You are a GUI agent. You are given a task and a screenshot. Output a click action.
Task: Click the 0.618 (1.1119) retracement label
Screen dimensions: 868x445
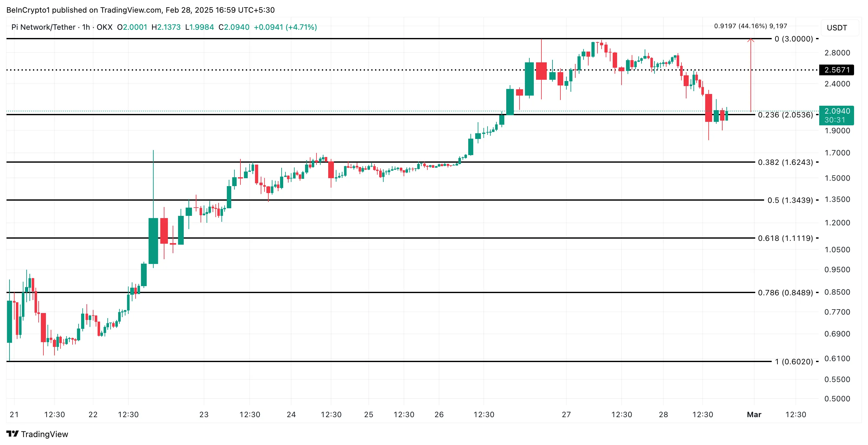click(785, 238)
